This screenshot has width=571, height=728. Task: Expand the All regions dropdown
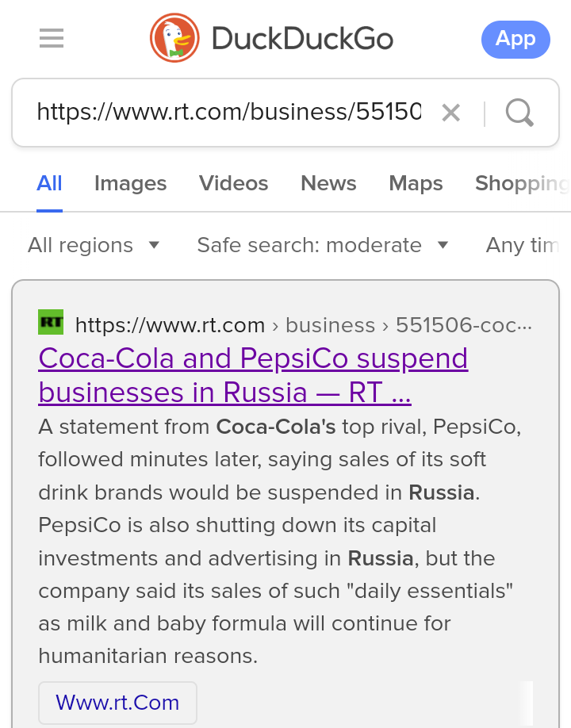tap(94, 245)
